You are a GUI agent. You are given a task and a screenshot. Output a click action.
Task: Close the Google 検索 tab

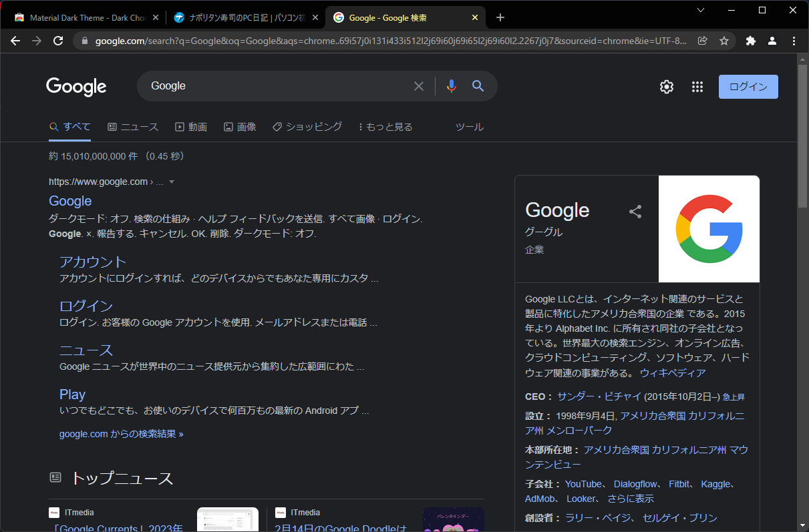click(x=475, y=18)
